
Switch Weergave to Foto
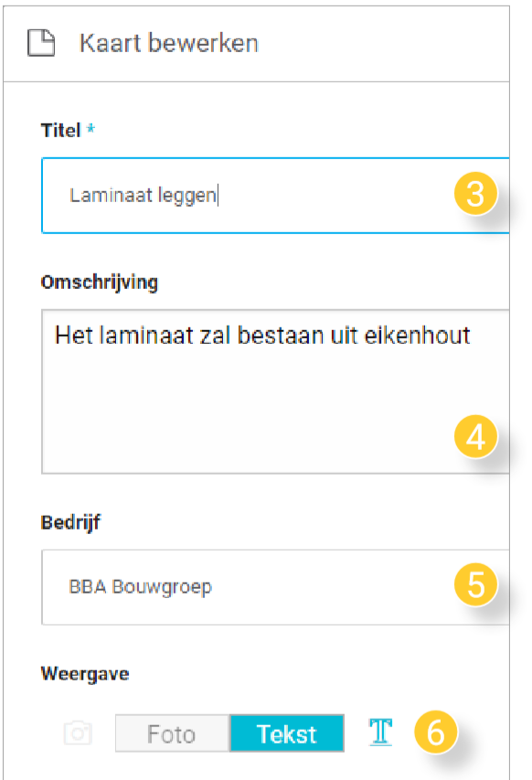(172, 733)
